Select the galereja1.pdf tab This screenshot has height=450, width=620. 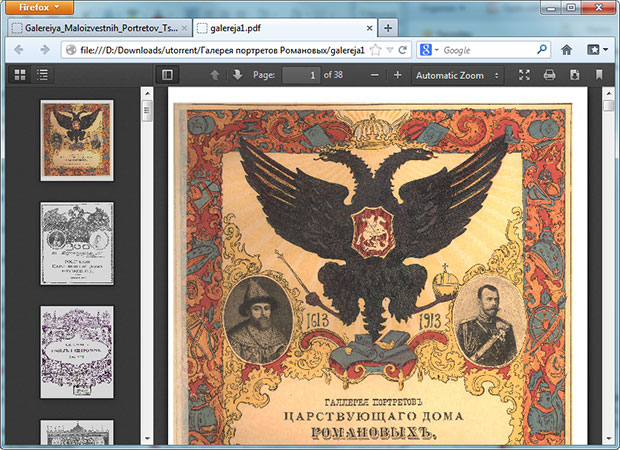284,28
